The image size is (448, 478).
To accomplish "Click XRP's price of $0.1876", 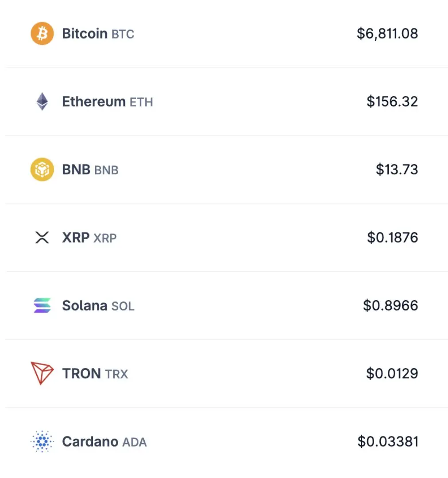I will pos(392,238).
